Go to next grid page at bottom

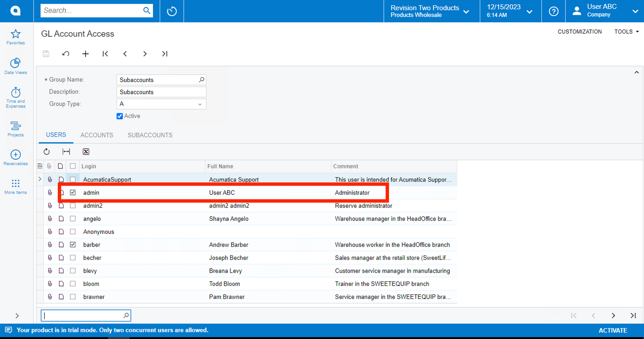click(x=613, y=315)
